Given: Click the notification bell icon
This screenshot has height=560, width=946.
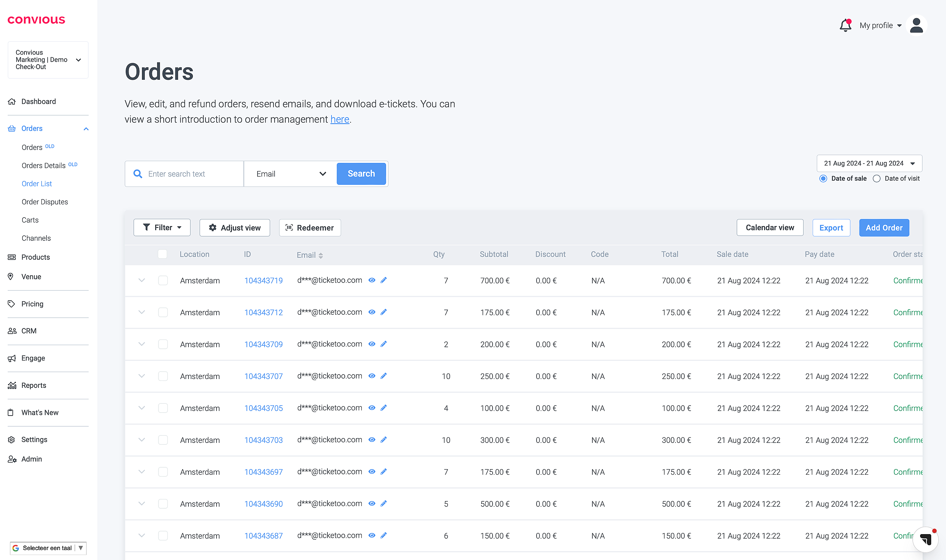Looking at the screenshot, I should click(845, 25).
